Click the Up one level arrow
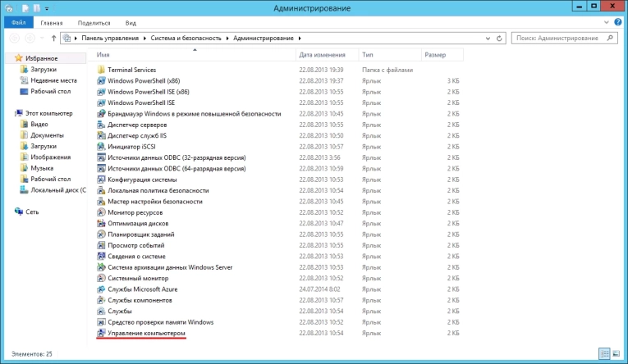Screen dimensions: 628x364 (52, 39)
